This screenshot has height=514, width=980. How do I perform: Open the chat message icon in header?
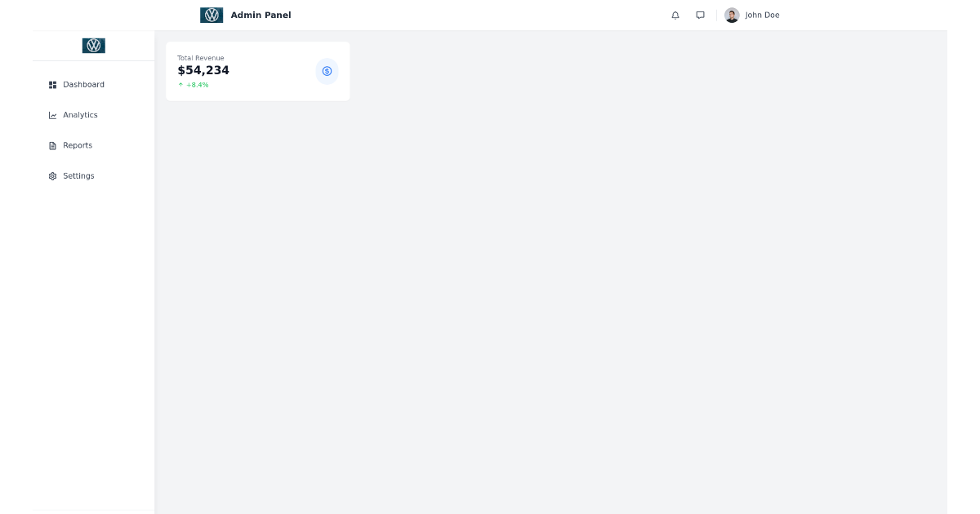[700, 15]
